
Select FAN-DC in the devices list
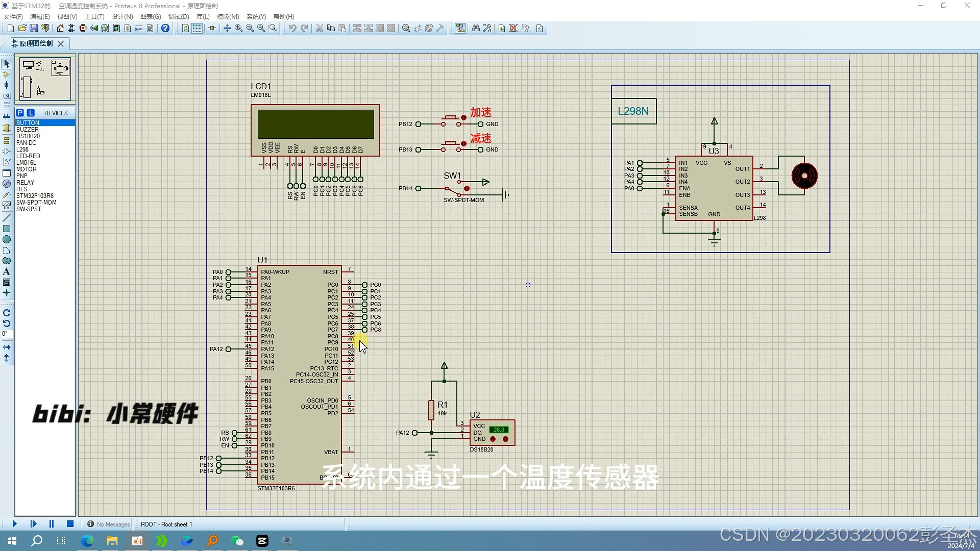pyautogui.click(x=45, y=143)
